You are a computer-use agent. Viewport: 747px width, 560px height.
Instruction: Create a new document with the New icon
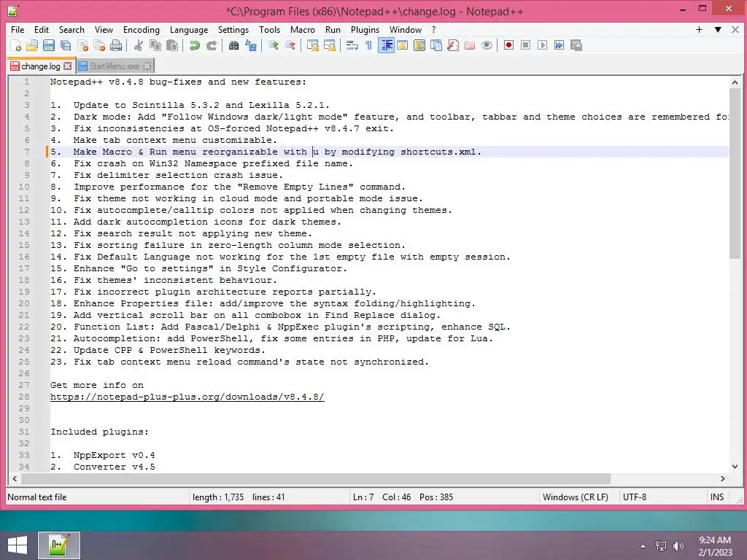(x=15, y=45)
